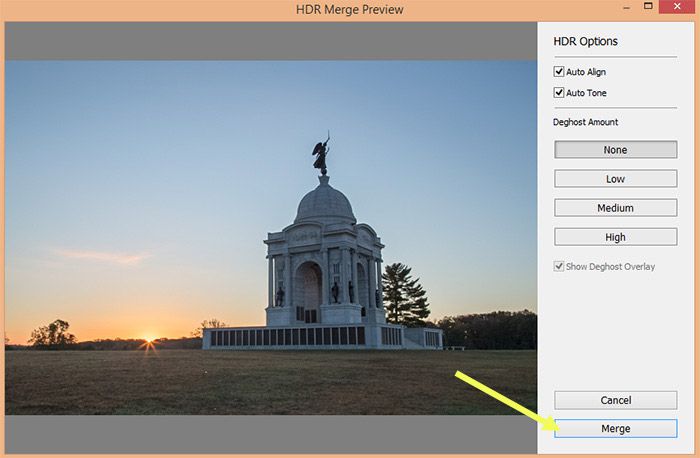Maximize the HDR Merge Preview window

648,7
